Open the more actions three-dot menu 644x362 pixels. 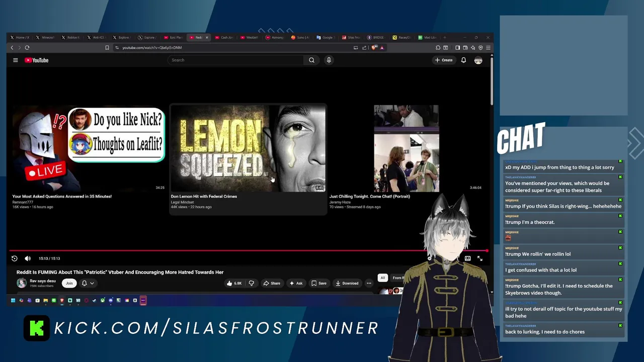coord(369,283)
